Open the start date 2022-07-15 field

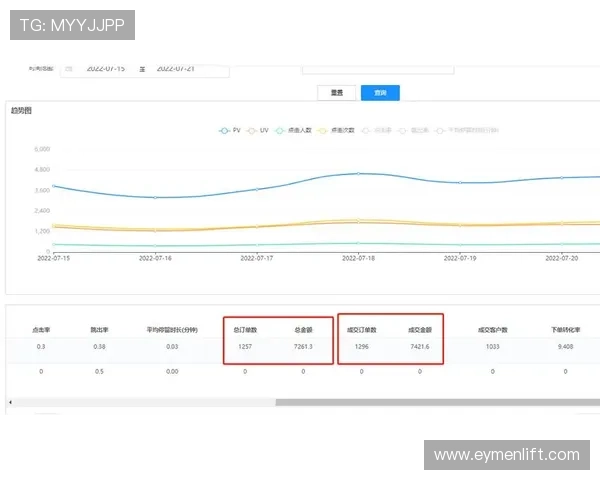[106, 69]
